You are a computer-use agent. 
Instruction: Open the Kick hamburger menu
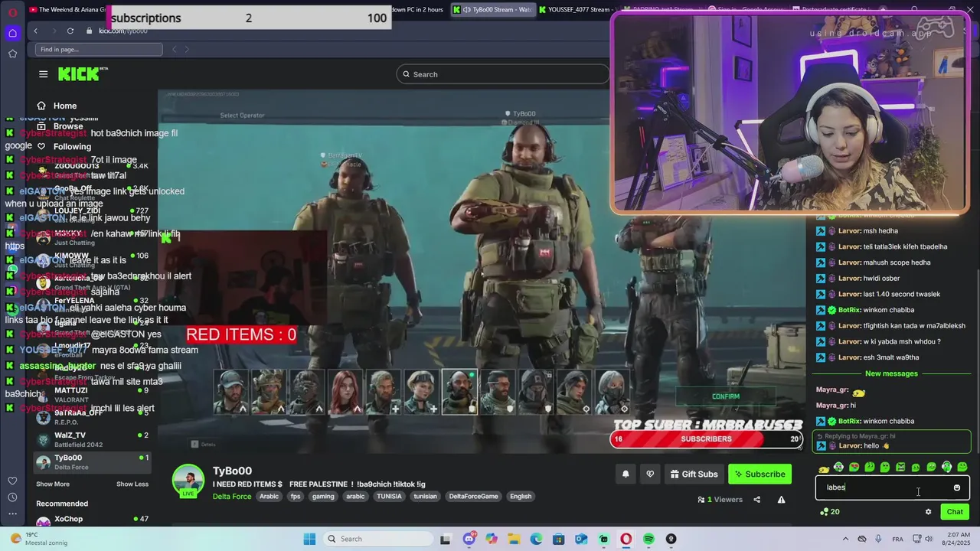pos(44,74)
